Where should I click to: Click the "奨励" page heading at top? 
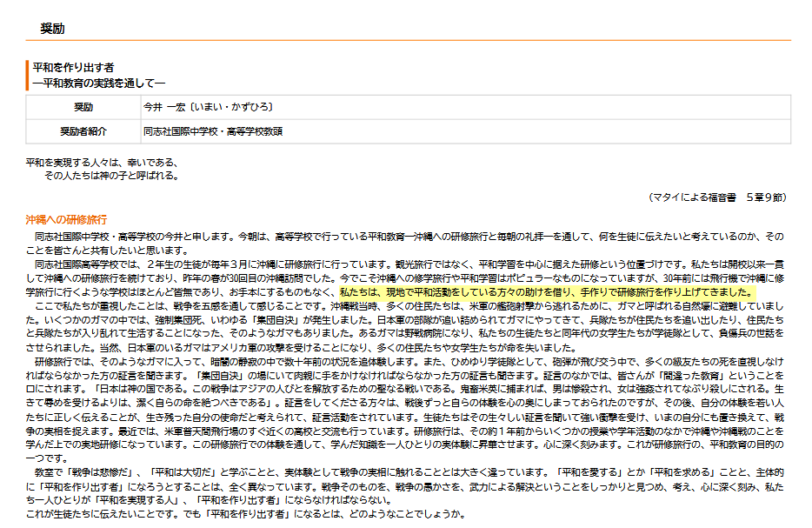tap(51, 29)
